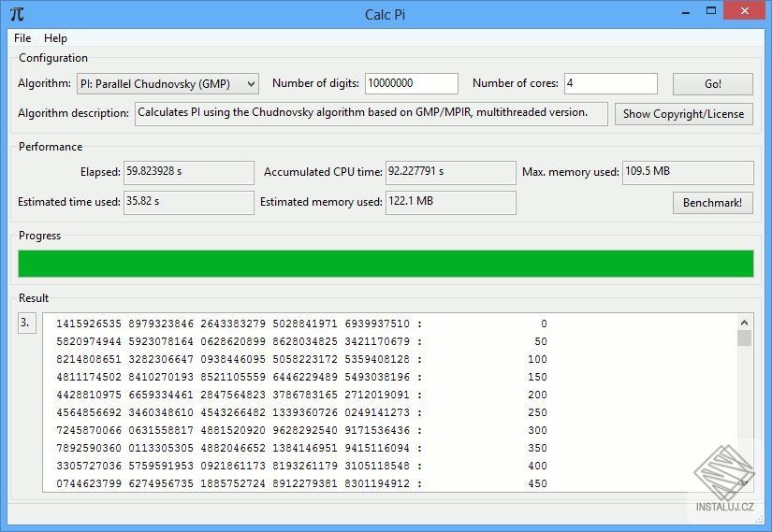The height and width of the screenshot is (532, 772).
Task: Click the Estimated time used field
Action: (x=189, y=203)
